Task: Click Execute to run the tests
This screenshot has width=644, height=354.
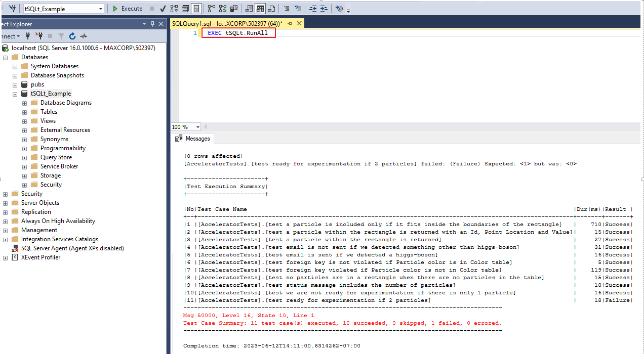Action: click(127, 9)
